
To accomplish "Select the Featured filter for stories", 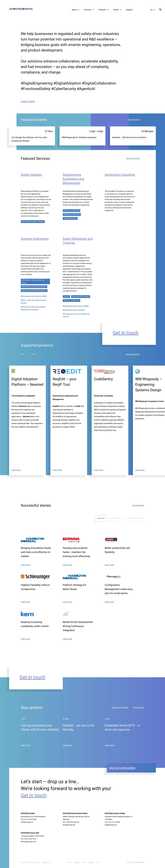I will pos(101,518).
